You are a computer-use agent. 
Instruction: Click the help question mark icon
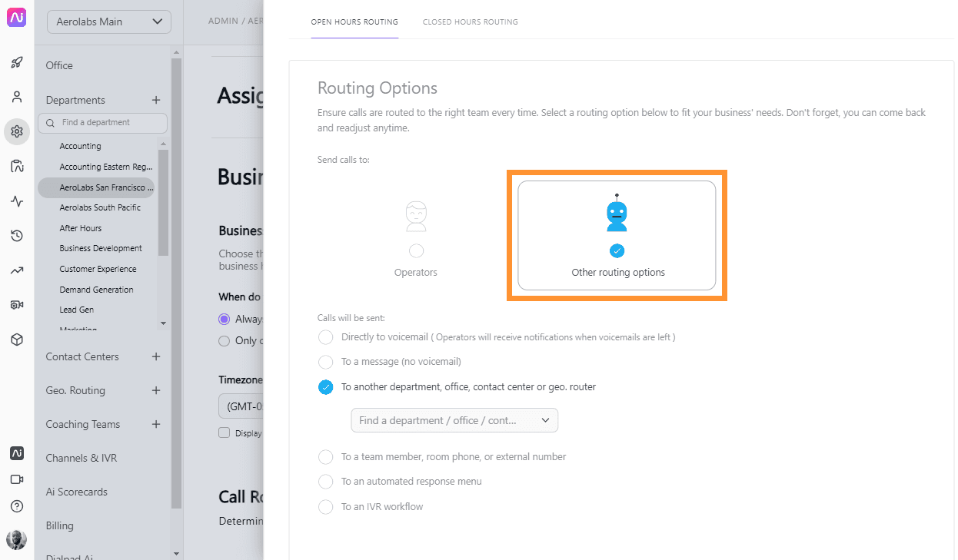[x=17, y=506]
